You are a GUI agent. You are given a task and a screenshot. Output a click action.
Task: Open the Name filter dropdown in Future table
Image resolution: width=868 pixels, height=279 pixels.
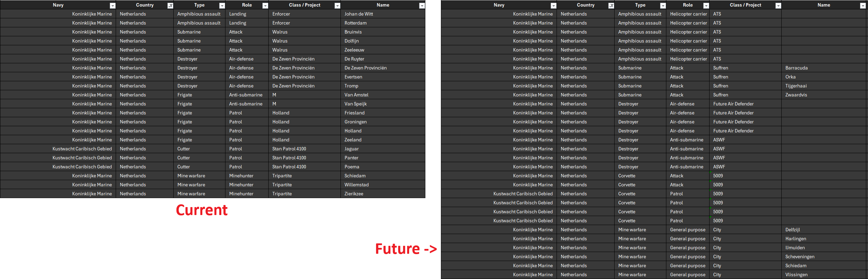tap(863, 6)
